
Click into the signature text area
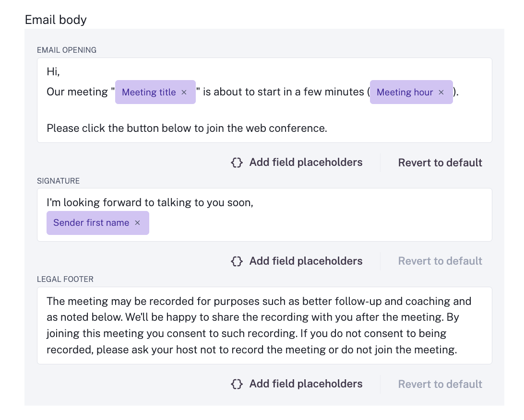pos(264,202)
